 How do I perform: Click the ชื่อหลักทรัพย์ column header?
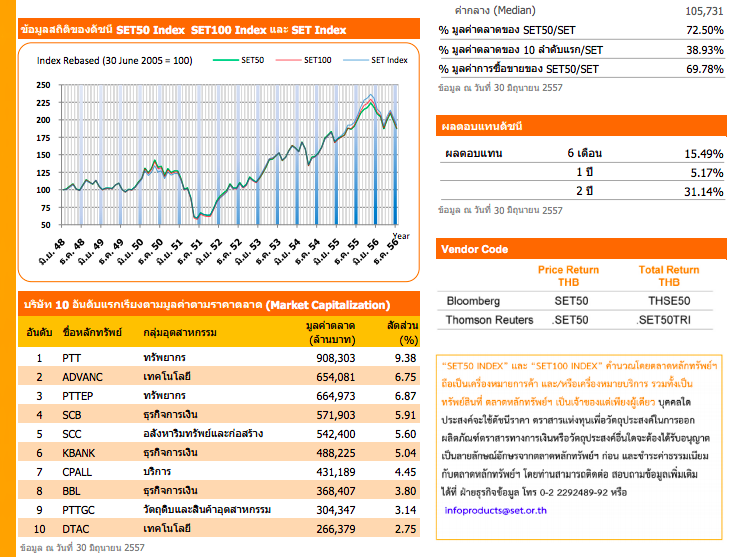point(92,333)
